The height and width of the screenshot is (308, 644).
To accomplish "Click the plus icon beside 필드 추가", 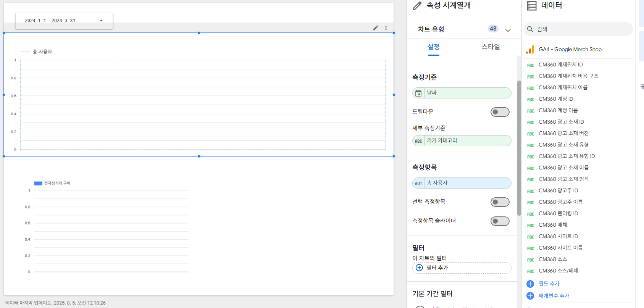I will pyautogui.click(x=530, y=284).
